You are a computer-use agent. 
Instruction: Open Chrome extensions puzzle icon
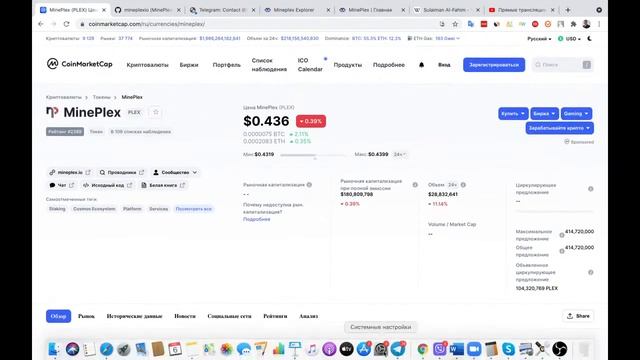[x=573, y=24]
